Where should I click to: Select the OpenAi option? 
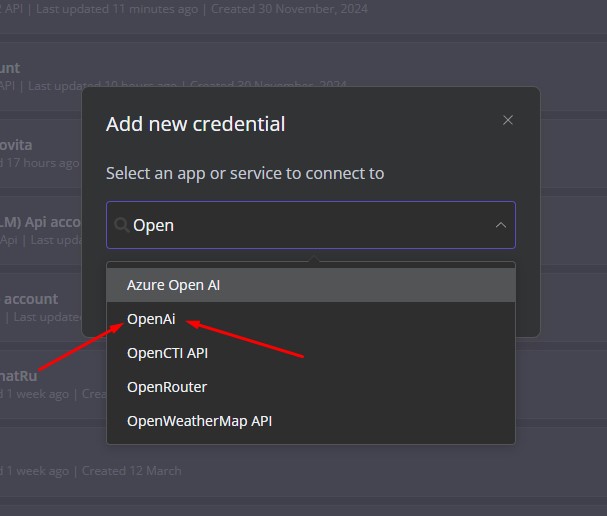(310, 319)
